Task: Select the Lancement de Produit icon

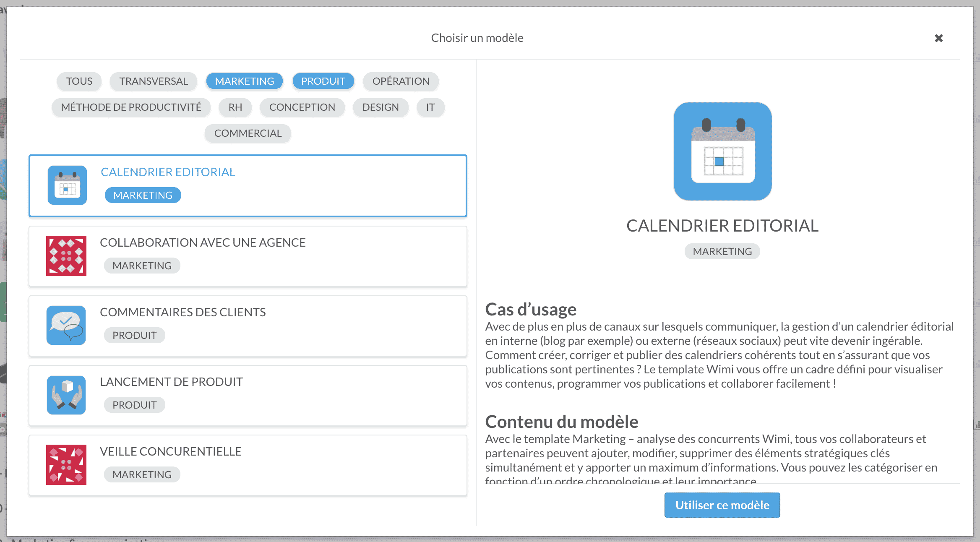Action: [67, 394]
